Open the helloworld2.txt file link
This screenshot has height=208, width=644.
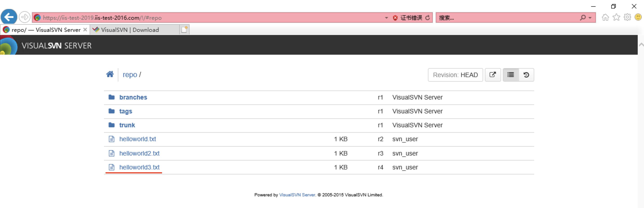[x=139, y=153]
